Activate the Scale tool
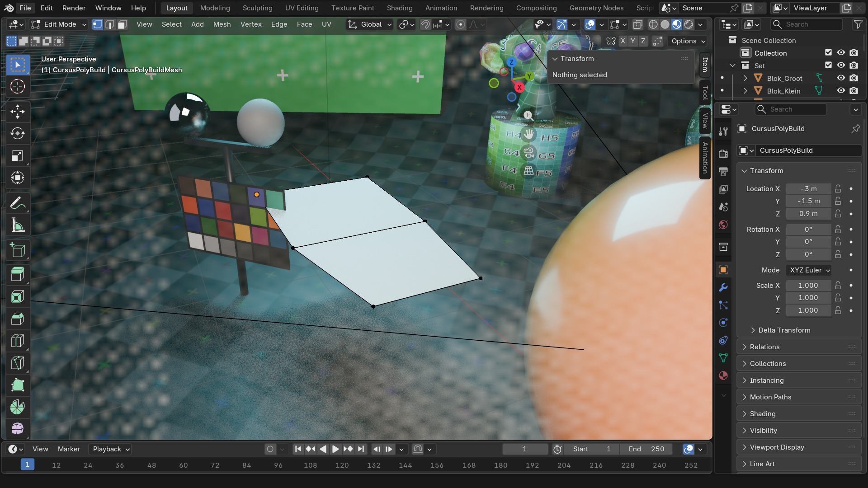 coord(18,156)
